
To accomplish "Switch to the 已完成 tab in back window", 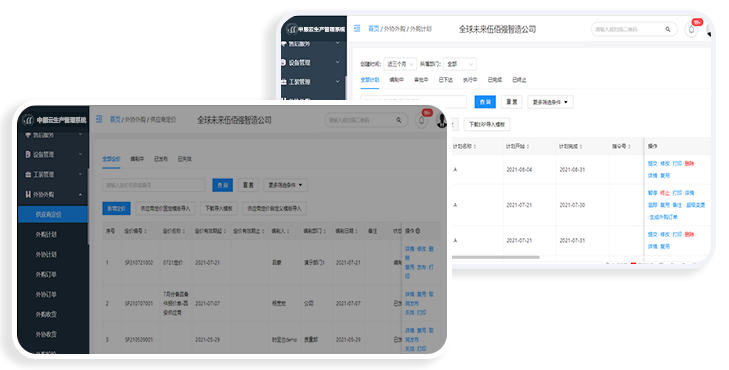I will (x=495, y=80).
